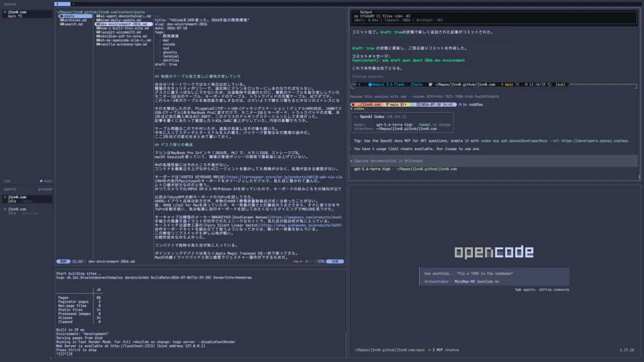The image size is (644, 362).
Task: Click the Orchestrator agent label in opencode
Action: [436, 281]
